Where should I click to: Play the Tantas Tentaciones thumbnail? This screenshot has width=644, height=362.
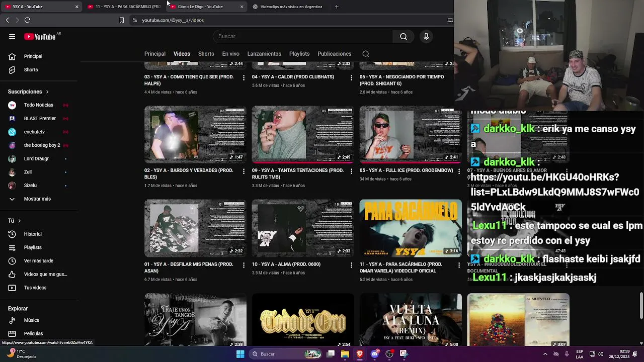point(303,134)
